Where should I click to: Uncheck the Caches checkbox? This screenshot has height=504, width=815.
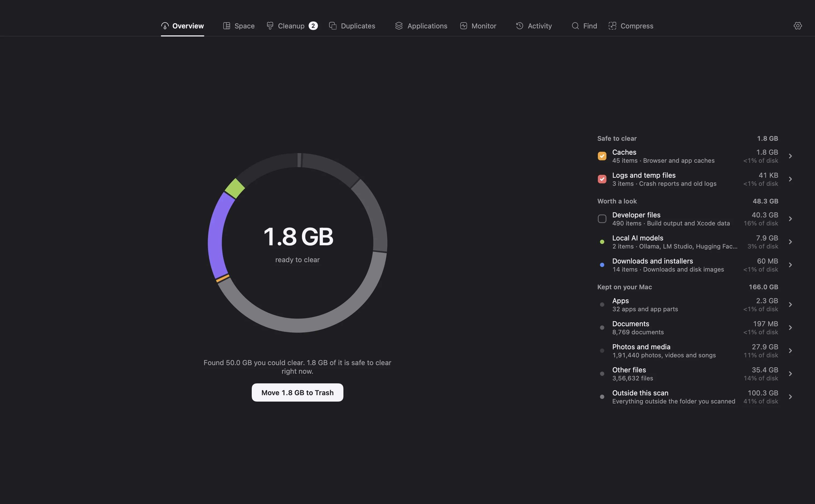(602, 156)
